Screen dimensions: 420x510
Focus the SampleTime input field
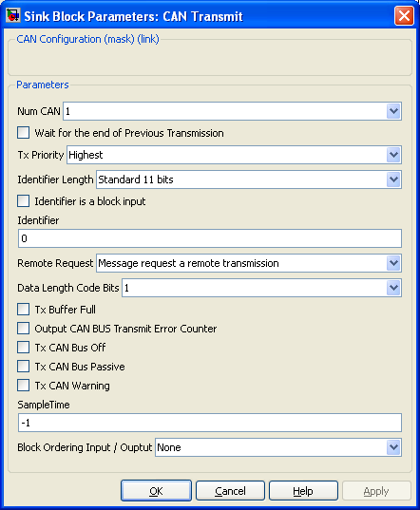[x=210, y=423]
